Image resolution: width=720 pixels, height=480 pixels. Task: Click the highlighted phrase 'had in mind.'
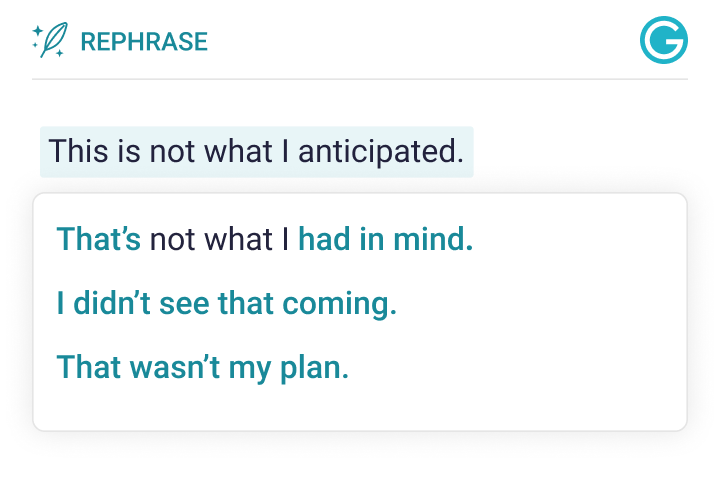[385, 240]
